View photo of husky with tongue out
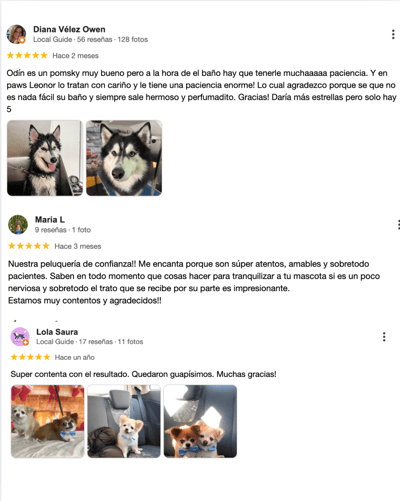The image size is (400, 501). point(45,158)
